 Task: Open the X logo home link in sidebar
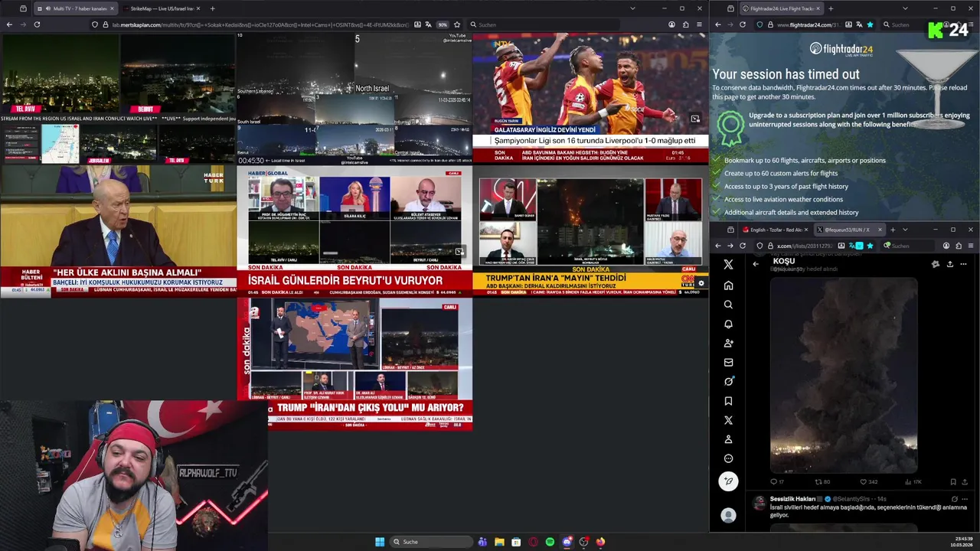pos(728,264)
